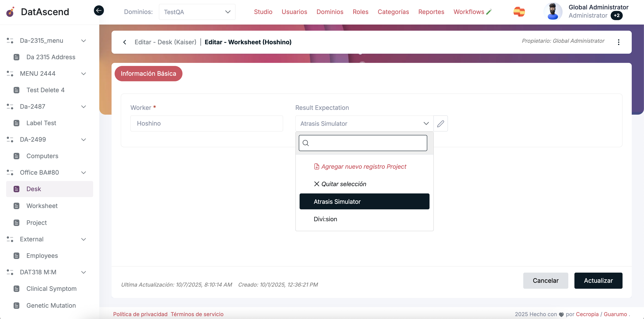Viewport: 644px width, 319px height.
Task: Open the Workflows menu item
Action: click(469, 12)
